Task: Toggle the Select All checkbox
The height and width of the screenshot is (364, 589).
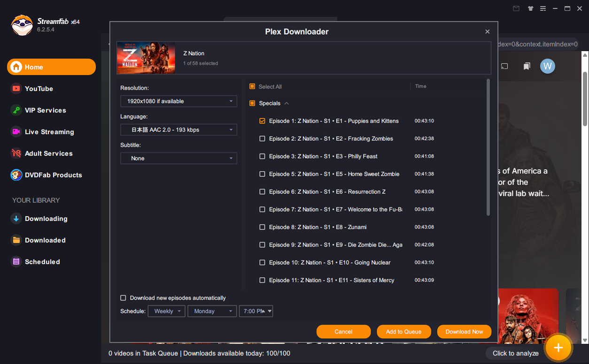Action: pos(252,86)
